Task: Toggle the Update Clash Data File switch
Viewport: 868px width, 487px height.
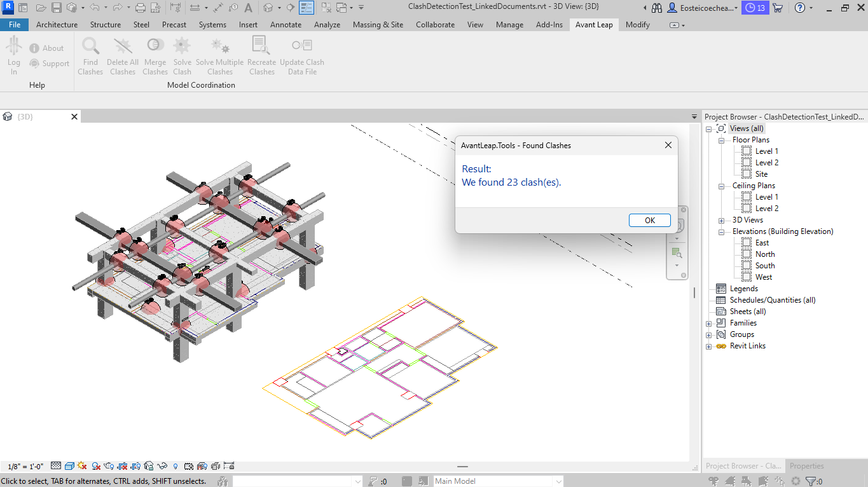Action: [301, 46]
